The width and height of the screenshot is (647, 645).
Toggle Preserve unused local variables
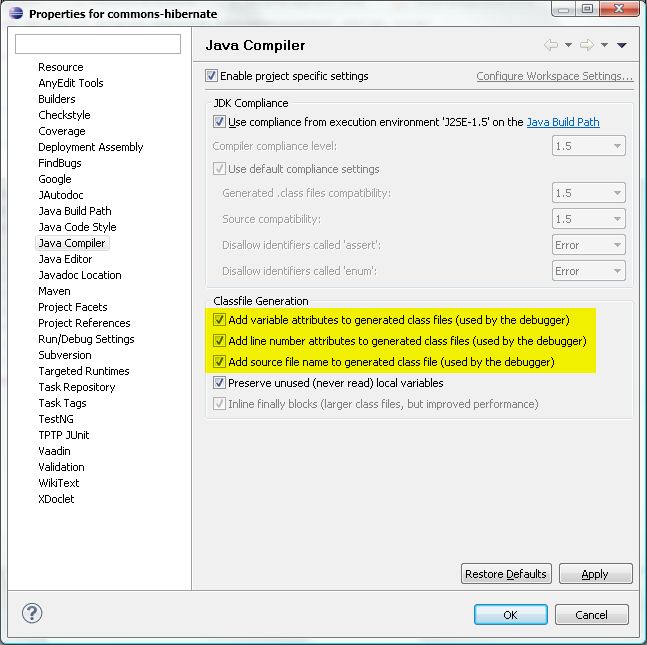click(x=219, y=383)
